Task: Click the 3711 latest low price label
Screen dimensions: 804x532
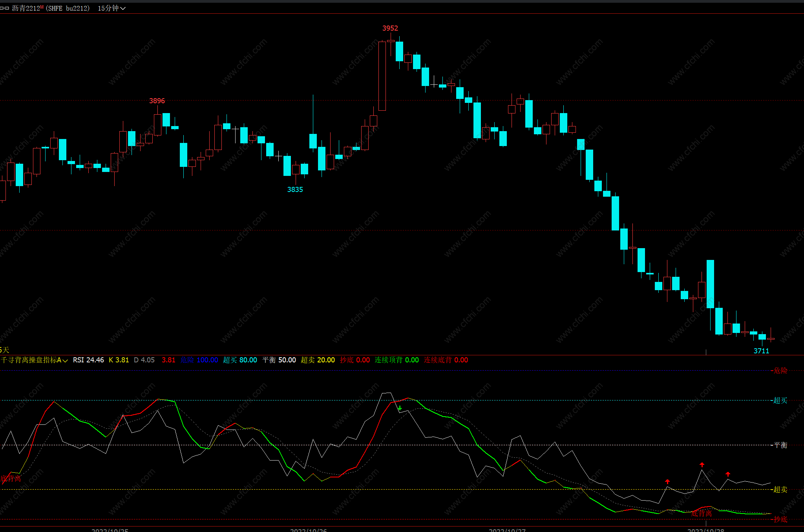Action: [761, 351]
